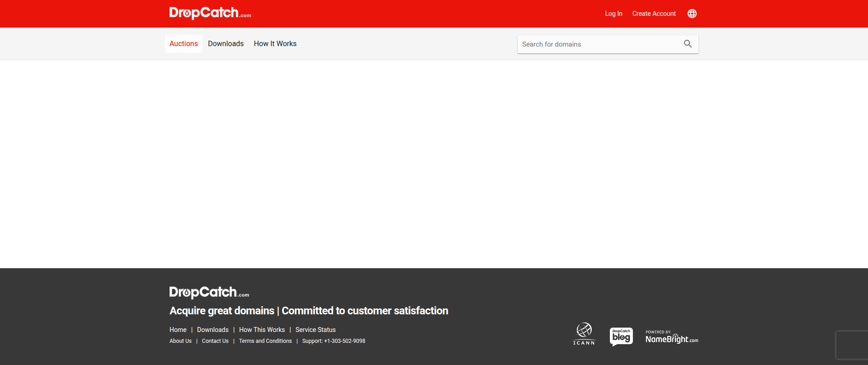Image resolution: width=868 pixels, height=365 pixels.
Task: Switch to the Downloads tab
Action: [x=226, y=44]
